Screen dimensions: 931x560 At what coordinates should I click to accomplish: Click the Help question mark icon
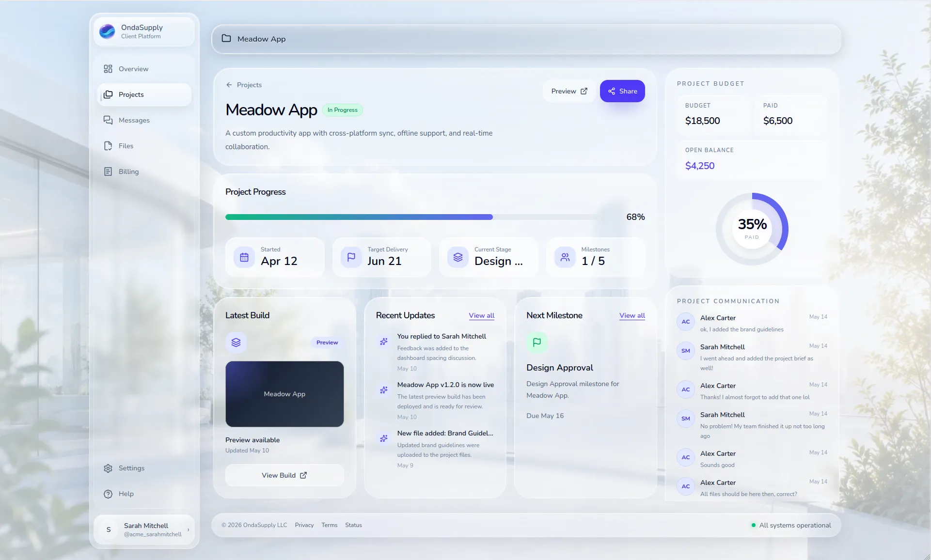pyautogui.click(x=108, y=494)
